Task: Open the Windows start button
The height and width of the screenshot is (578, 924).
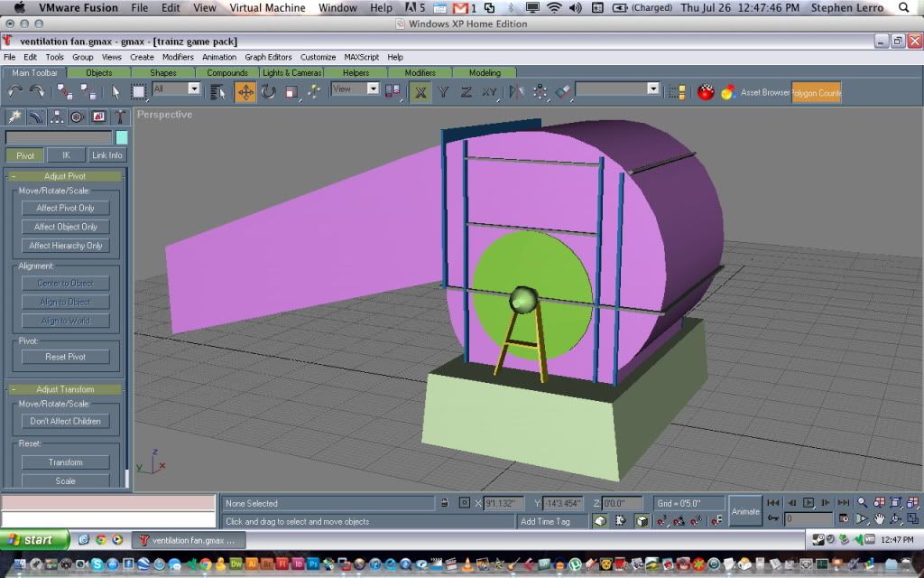Action: click(x=34, y=540)
